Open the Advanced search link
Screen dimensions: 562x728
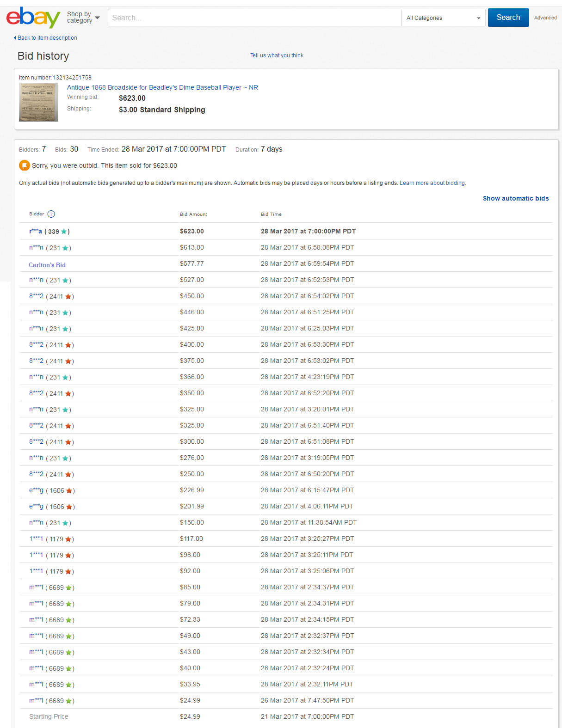pyautogui.click(x=545, y=18)
